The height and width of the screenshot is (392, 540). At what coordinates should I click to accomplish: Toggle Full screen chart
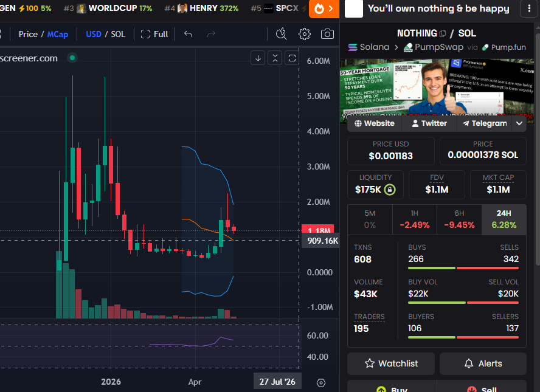coord(154,34)
